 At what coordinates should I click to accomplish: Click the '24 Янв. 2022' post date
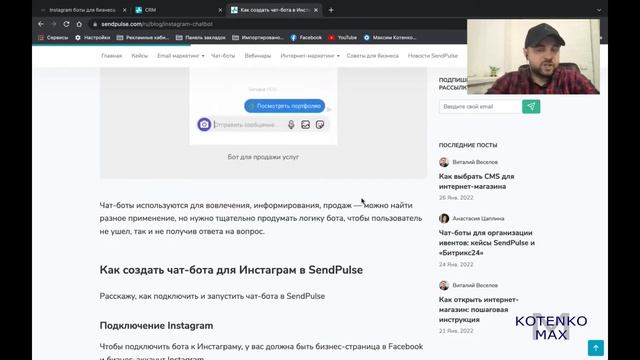[456, 264]
